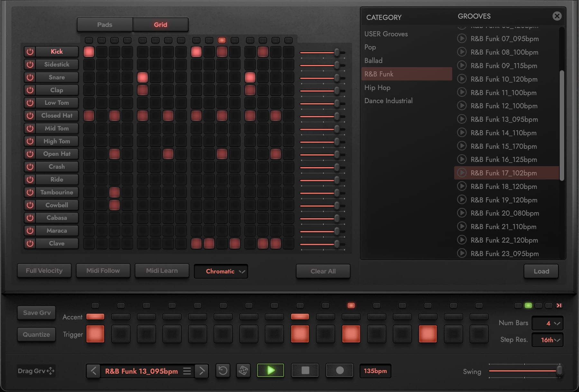Switch to the Pads tab
The height and width of the screenshot is (392, 579).
click(x=105, y=25)
